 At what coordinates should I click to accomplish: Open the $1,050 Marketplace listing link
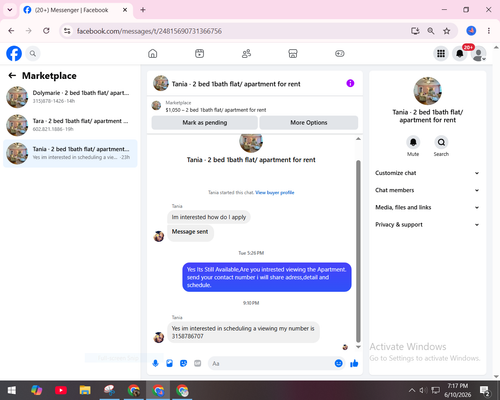[x=216, y=110]
